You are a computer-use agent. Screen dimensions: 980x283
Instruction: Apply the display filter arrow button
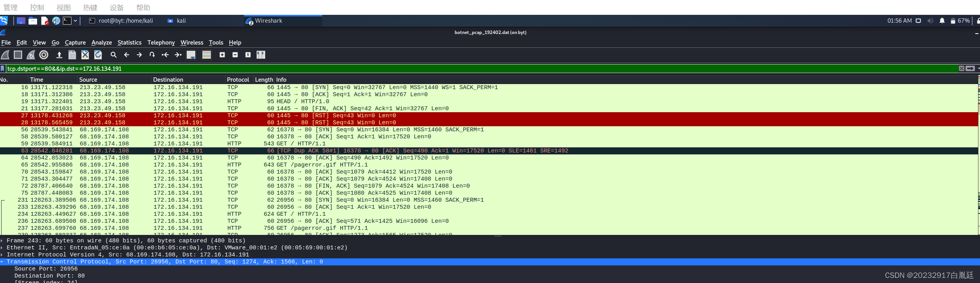[970, 69]
